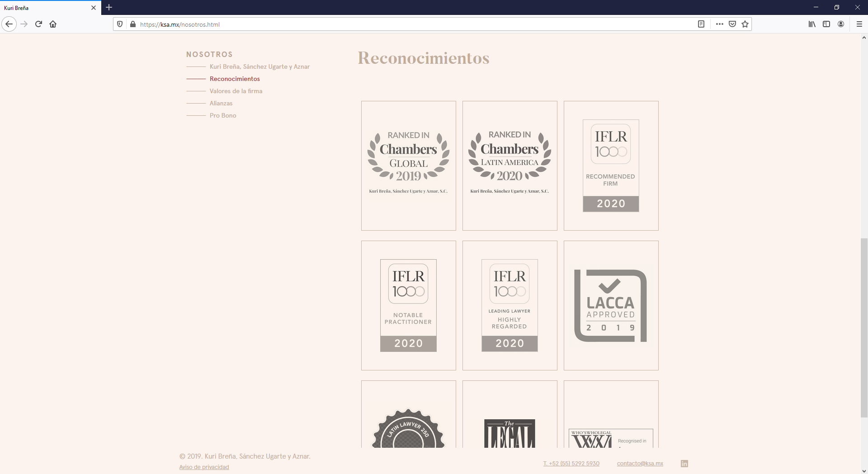The width and height of the screenshot is (868, 474).
Task: Click the forward navigation arrow
Action: click(x=24, y=24)
